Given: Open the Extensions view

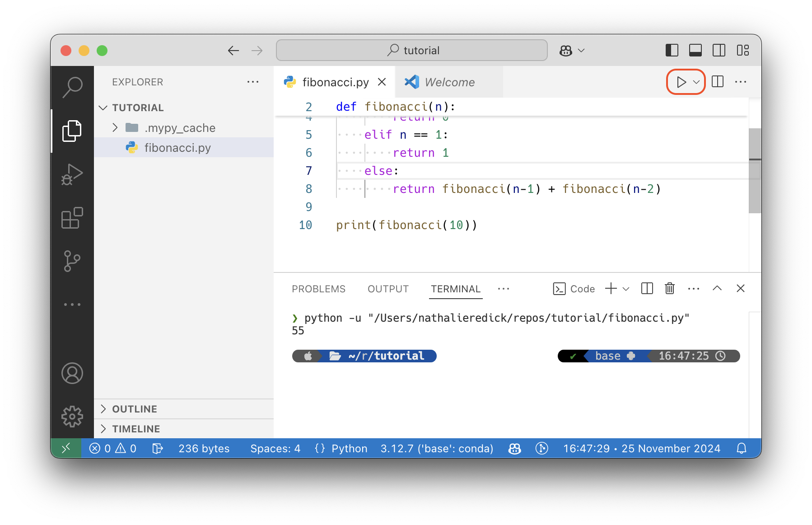Looking at the screenshot, I should click(72, 218).
